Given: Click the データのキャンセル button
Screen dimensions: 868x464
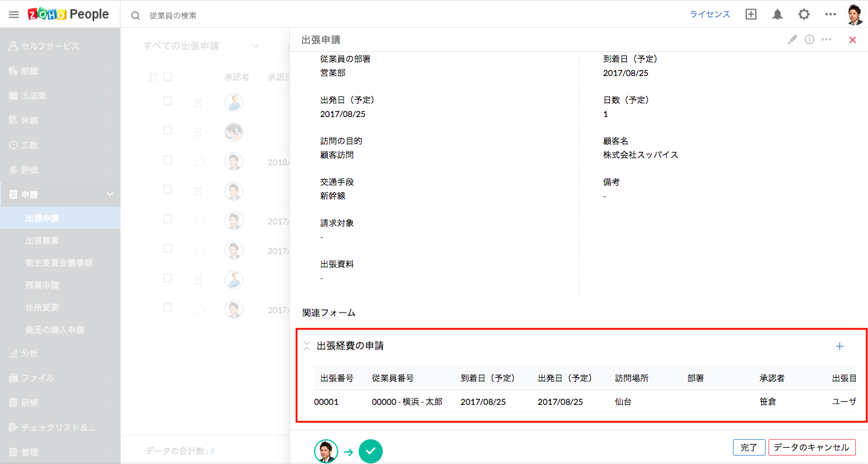Looking at the screenshot, I should pos(811,447).
